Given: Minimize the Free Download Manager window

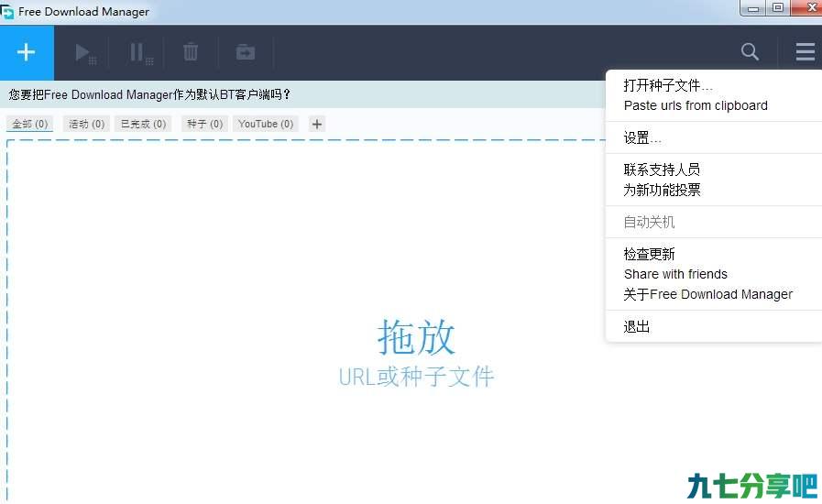Looking at the screenshot, I should click(753, 8).
